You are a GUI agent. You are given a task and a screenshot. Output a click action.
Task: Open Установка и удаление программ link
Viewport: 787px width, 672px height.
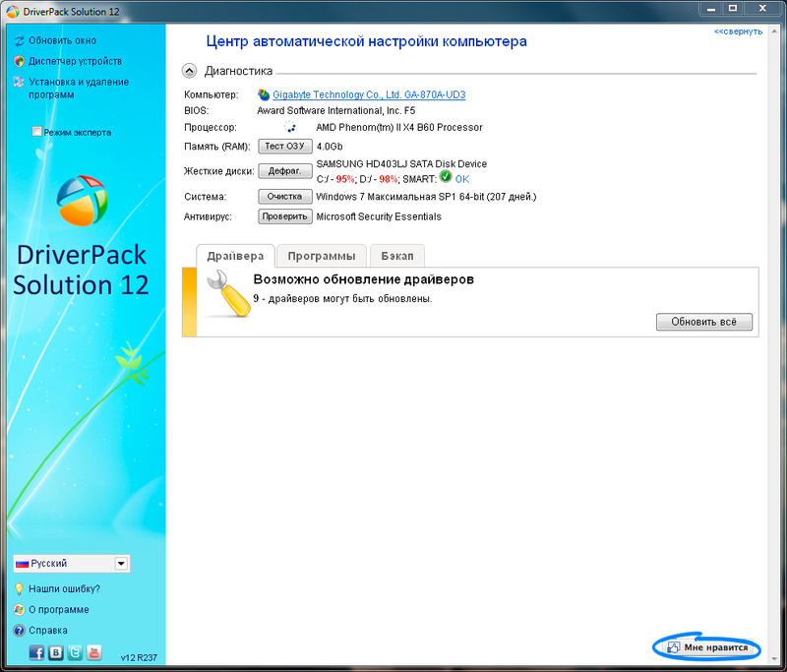click(79, 89)
